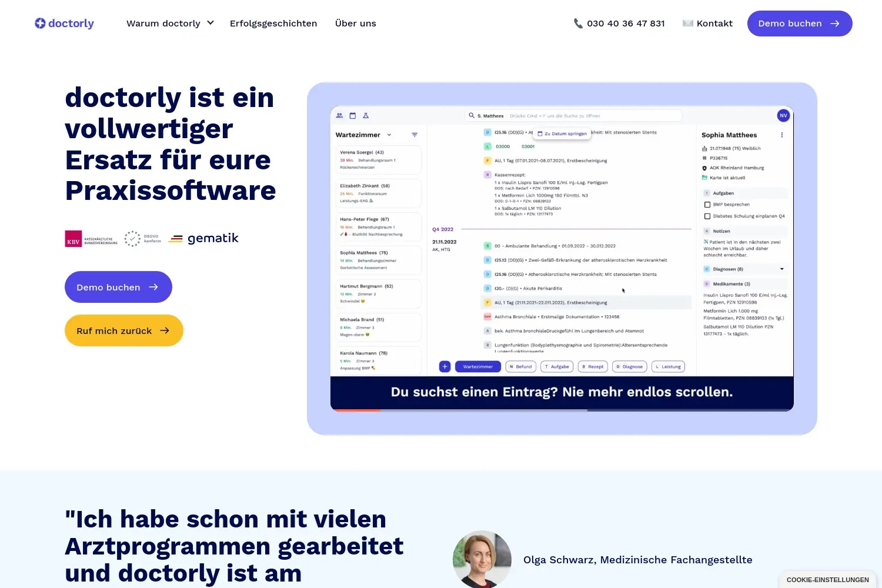The image size is (882, 588).
Task: Click the Leistung button
Action: point(669,367)
